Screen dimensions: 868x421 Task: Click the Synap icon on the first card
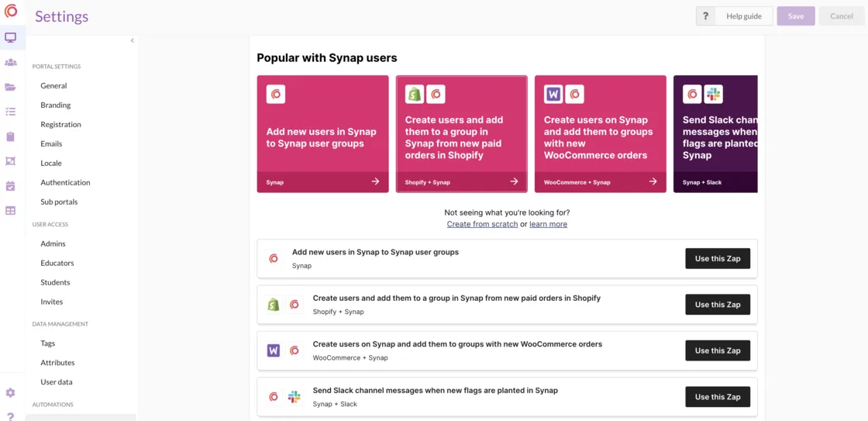coord(276,94)
